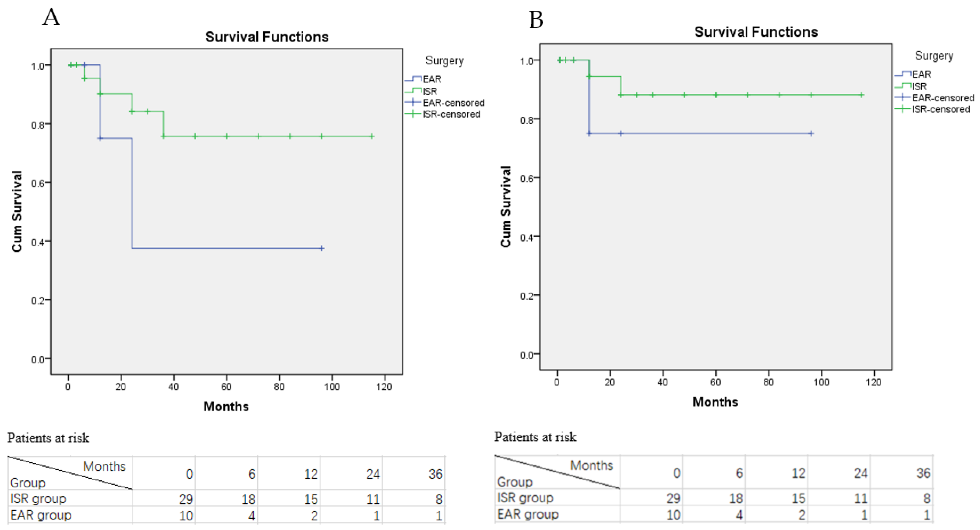Click the Months header cell in table B
This screenshot has width=980, height=530.
coord(591,465)
